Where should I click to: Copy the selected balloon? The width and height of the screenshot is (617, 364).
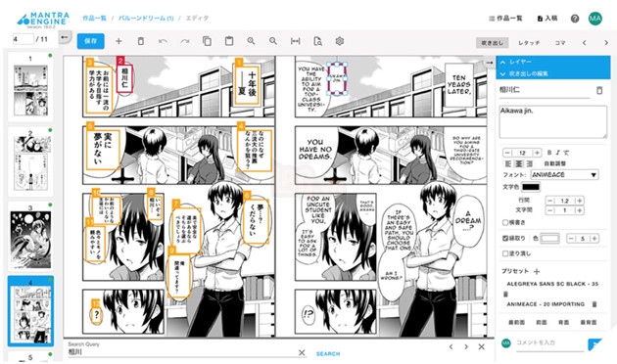click(207, 41)
